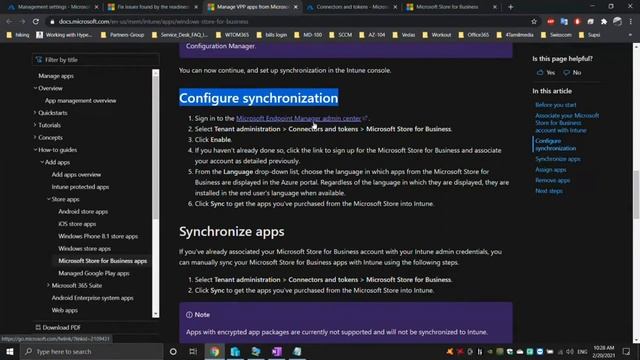The height and width of the screenshot is (360, 640).
Task: Open Task View on the taskbar
Action: click(x=193, y=351)
